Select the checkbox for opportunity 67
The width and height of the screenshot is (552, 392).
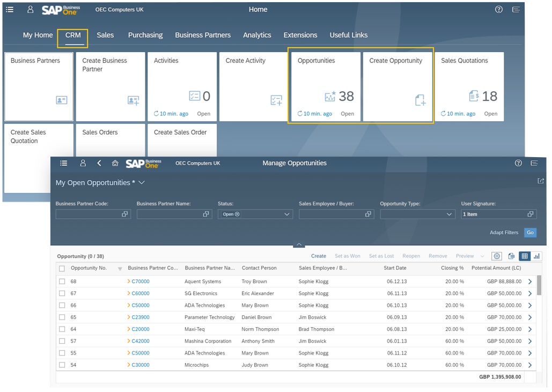pos(62,293)
